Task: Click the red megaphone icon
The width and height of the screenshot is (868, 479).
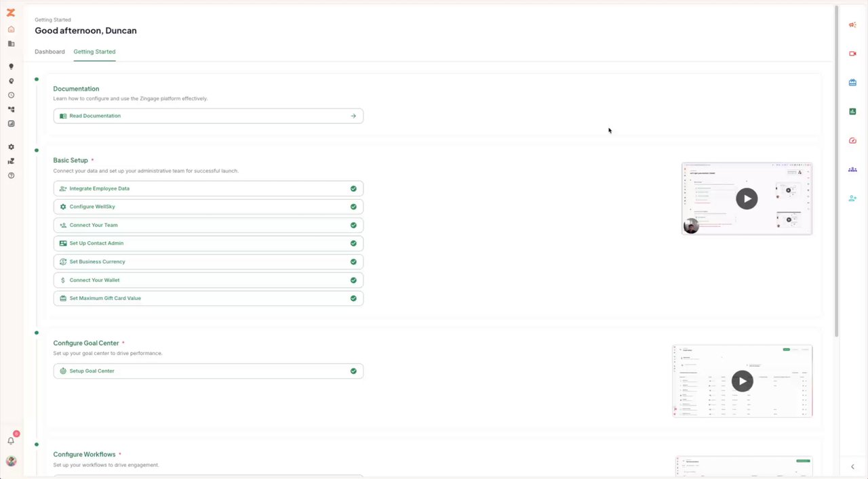Action: click(x=852, y=24)
